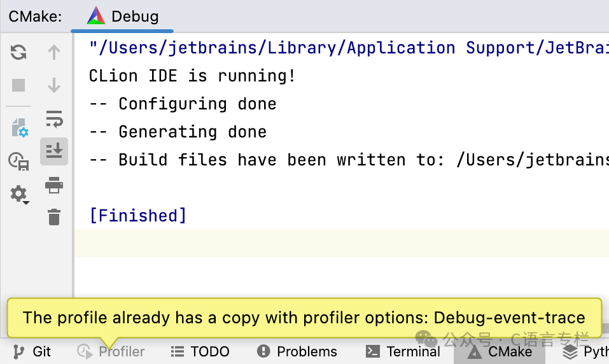Viewport: 609px width, 364px height.
Task: Click the down arrow navigation icon
Action: (x=54, y=85)
